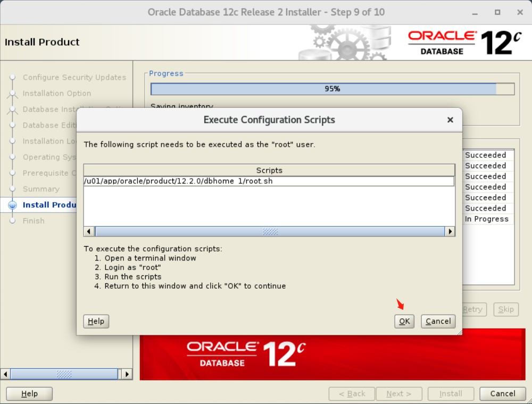This screenshot has width=532, height=404.
Task: Select the root.sh script row
Action: [x=269, y=181]
